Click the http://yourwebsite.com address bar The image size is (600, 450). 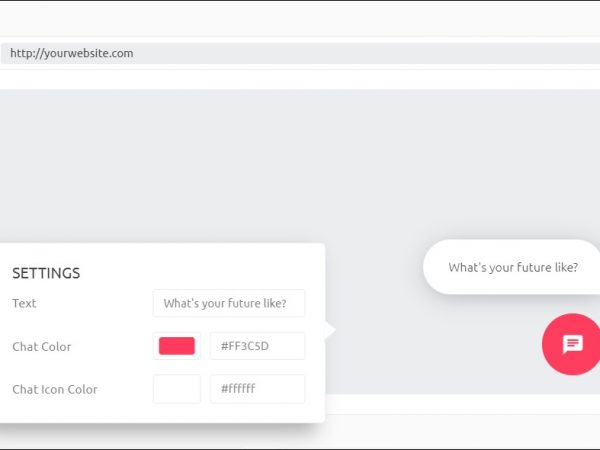pyautogui.click(x=300, y=53)
